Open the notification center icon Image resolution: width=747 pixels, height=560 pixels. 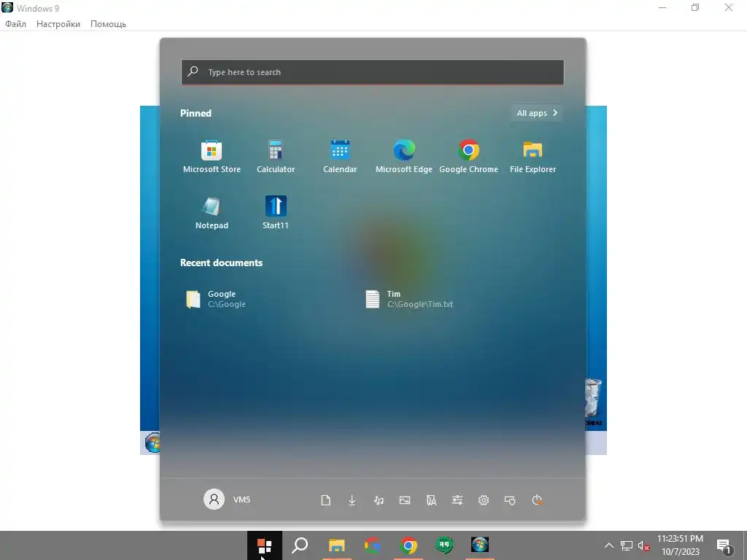(724, 546)
